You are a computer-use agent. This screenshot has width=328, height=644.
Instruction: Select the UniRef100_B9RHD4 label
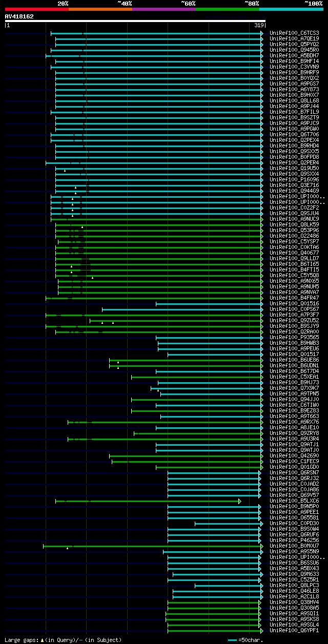pos(294,146)
